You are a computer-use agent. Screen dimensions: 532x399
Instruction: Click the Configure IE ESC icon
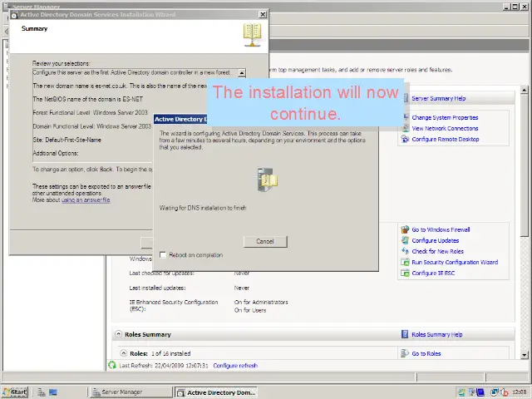click(x=405, y=273)
